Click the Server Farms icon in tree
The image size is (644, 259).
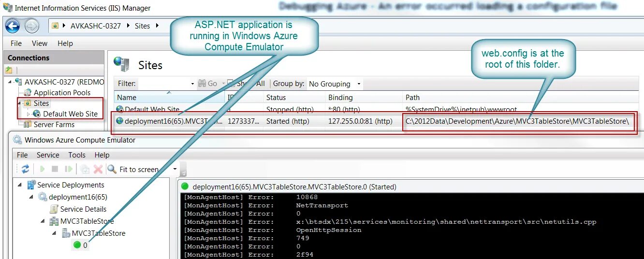[28, 124]
